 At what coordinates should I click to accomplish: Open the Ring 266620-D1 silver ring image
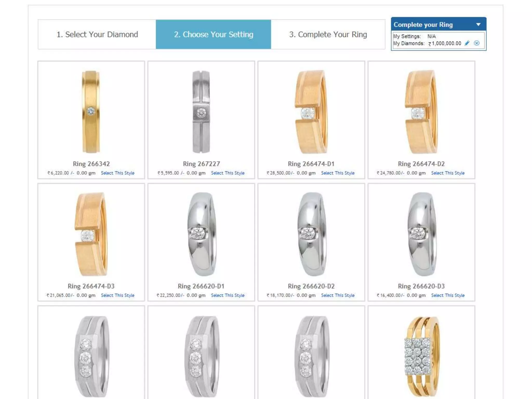(x=202, y=234)
